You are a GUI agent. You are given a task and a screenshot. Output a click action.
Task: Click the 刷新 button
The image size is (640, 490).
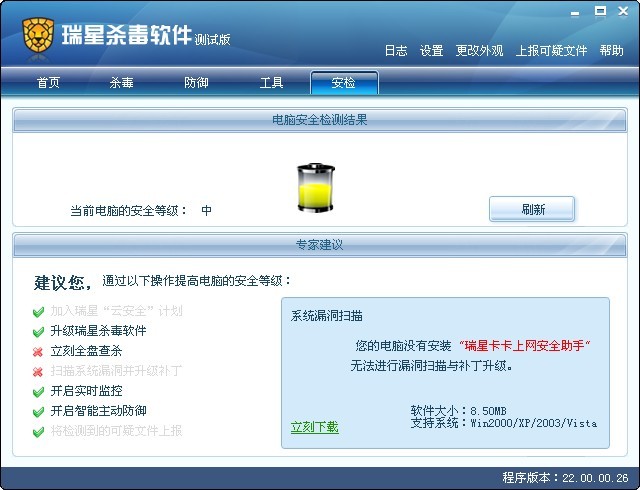click(532, 209)
